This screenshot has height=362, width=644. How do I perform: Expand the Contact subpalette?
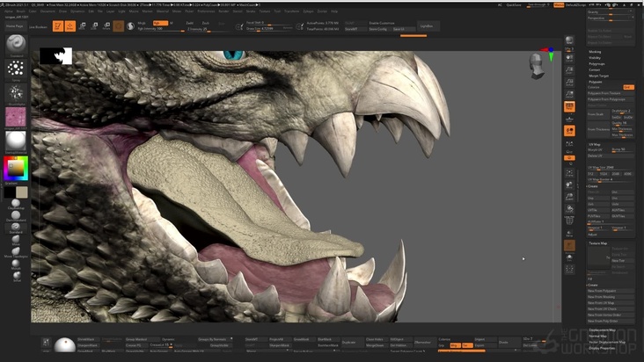[595, 69]
